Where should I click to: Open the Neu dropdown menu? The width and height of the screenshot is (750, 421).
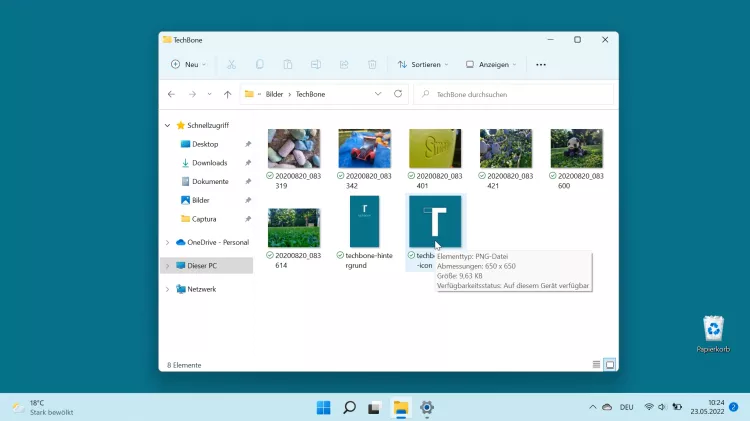pos(188,65)
